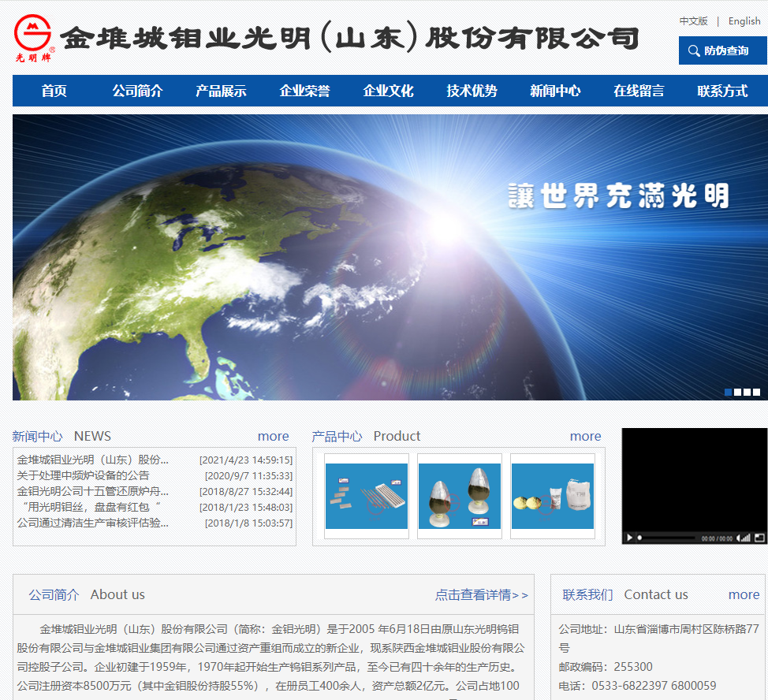Screen dimensions: 768x700
Task: Click the 联系我们 Contact us heading
Action: point(625,594)
